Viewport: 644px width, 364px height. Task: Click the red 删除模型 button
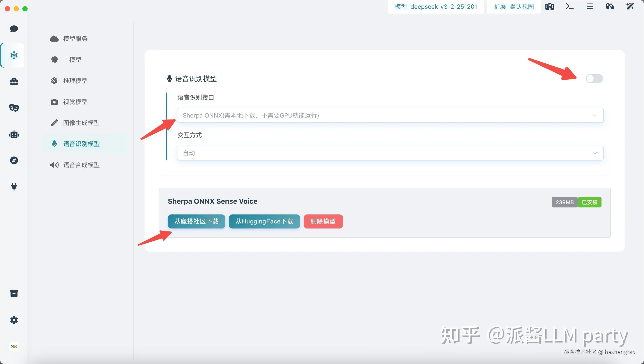323,221
